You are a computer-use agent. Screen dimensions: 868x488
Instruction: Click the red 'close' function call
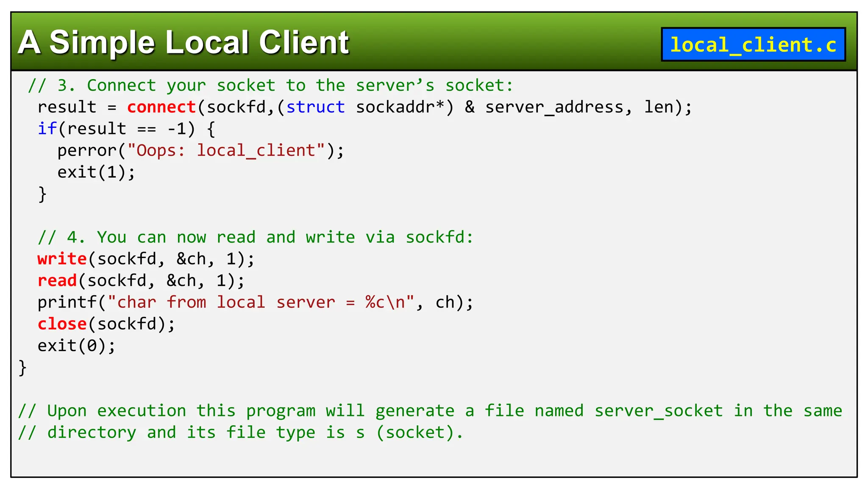62,324
